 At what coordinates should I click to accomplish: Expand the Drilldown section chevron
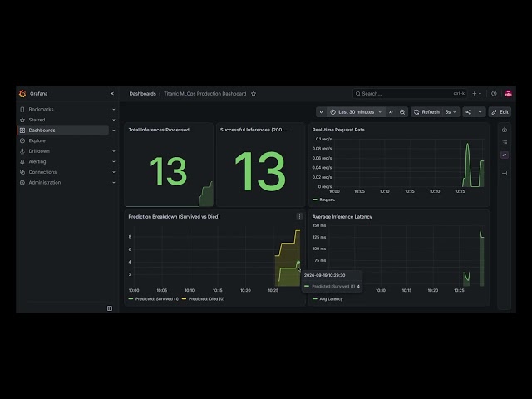tap(114, 151)
